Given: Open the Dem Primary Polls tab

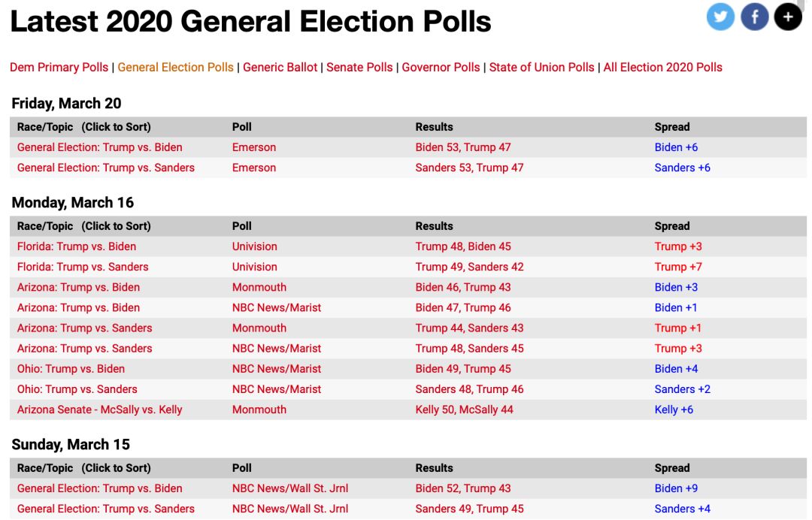Looking at the screenshot, I should point(59,68).
